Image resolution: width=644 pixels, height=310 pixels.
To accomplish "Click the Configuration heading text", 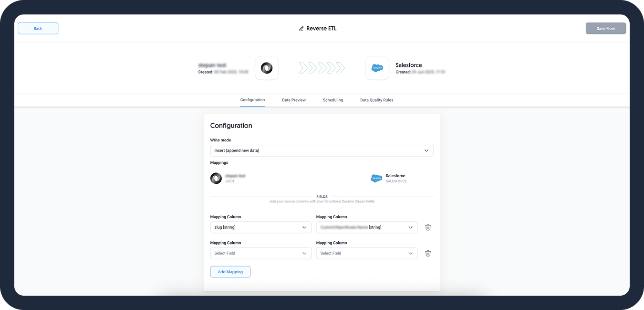I will pos(231,126).
